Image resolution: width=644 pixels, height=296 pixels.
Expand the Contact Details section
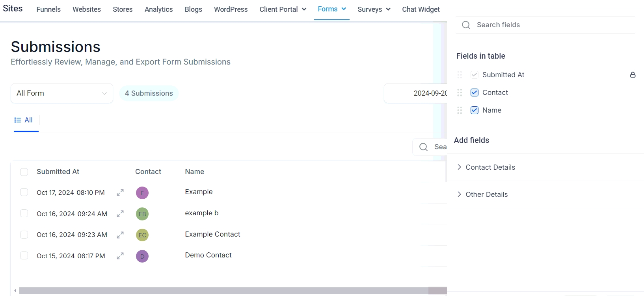[x=490, y=167]
